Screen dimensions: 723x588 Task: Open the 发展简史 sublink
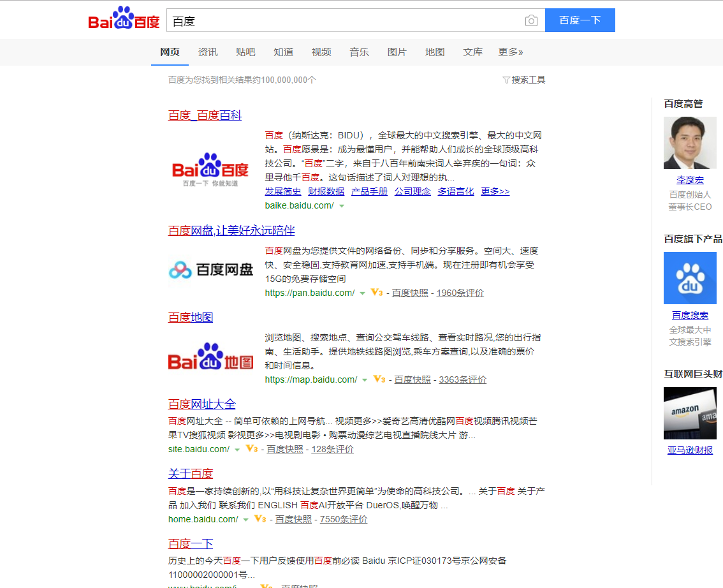(282, 191)
